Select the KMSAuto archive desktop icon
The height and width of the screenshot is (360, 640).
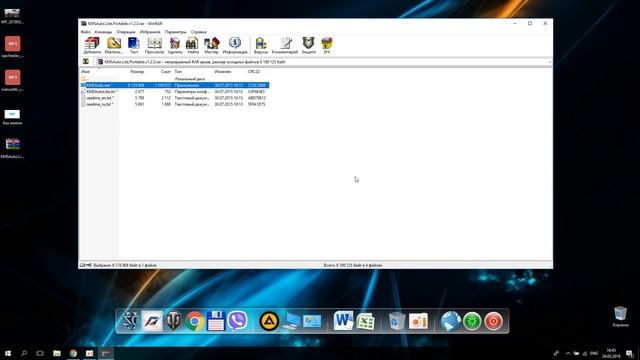pyautogui.click(x=12, y=148)
